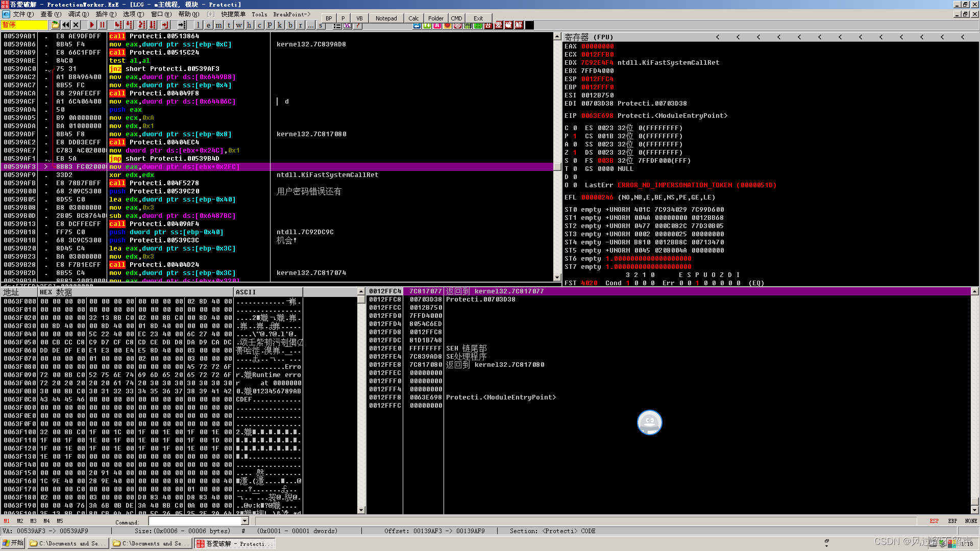Open the run trace with the '...' icon
The height and width of the screenshot is (551, 980).
coord(310,25)
